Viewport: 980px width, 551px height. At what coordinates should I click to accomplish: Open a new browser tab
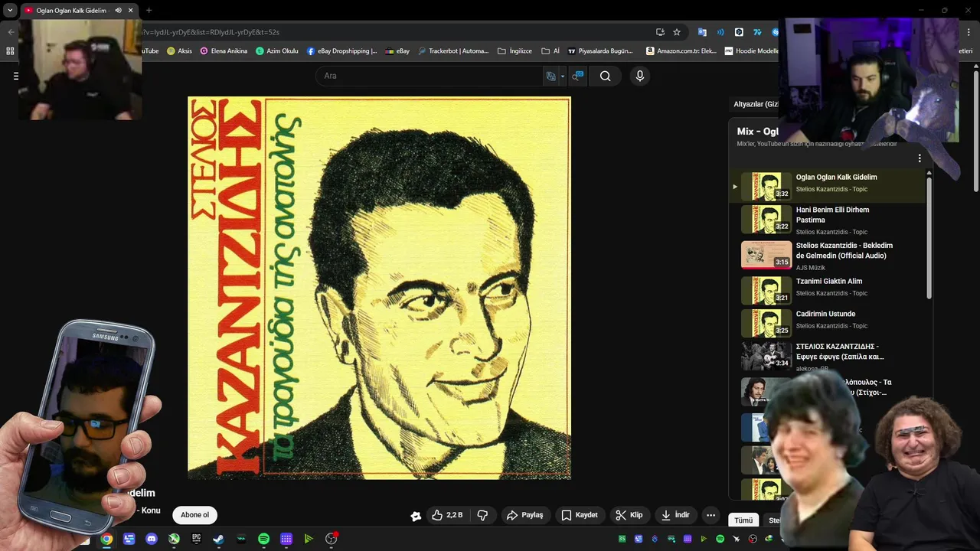click(149, 10)
